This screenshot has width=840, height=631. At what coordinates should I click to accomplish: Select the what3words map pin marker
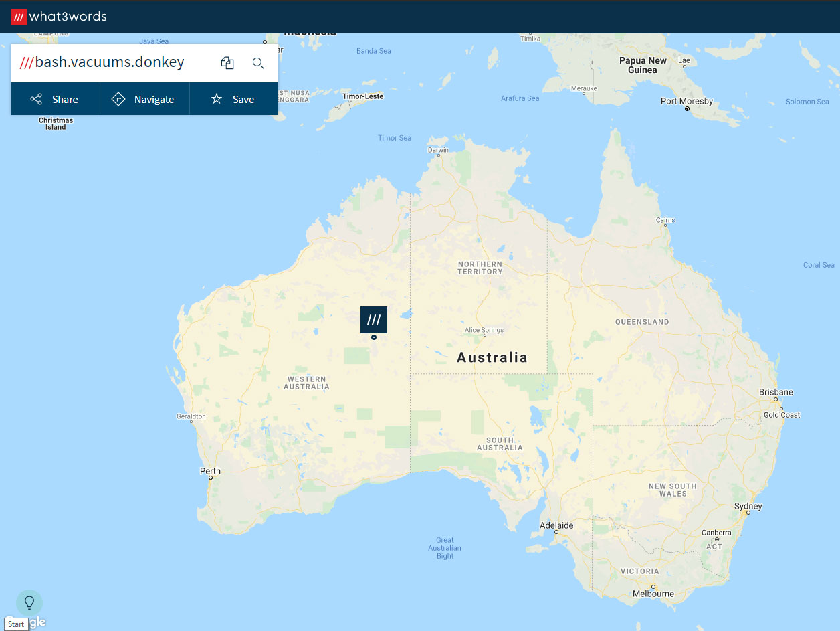(374, 320)
